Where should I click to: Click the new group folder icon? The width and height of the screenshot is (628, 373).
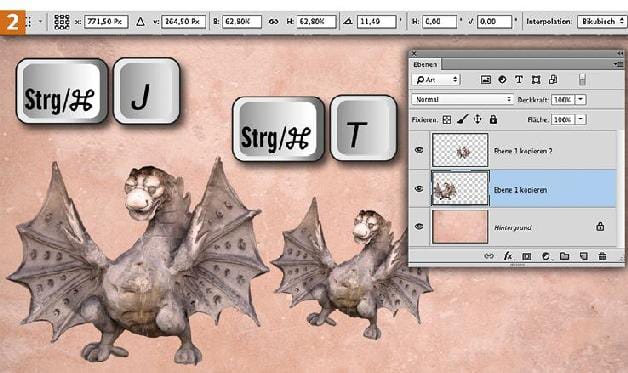(564, 256)
